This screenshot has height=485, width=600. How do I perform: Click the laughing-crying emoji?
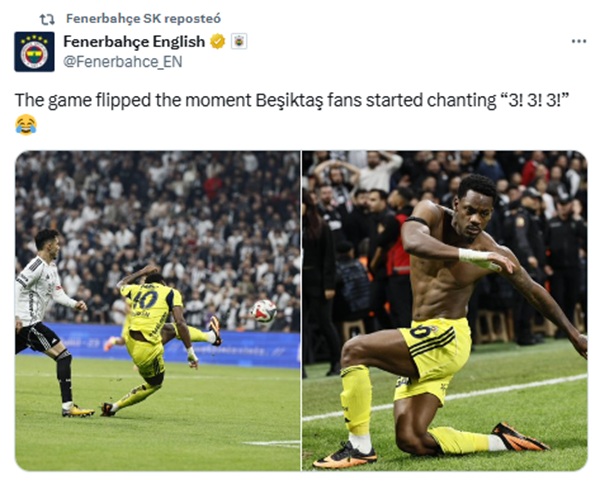pyautogui.click(x=26, y=125)
